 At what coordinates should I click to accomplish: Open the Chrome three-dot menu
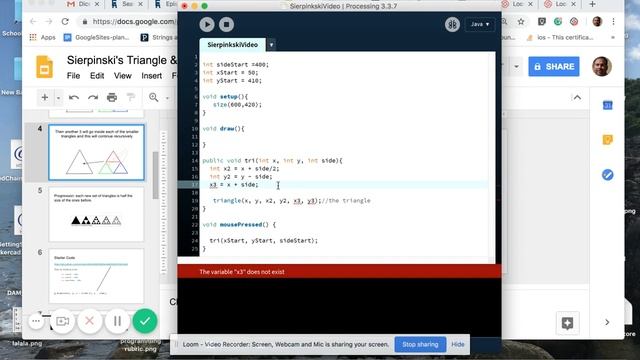pos(613,22)
